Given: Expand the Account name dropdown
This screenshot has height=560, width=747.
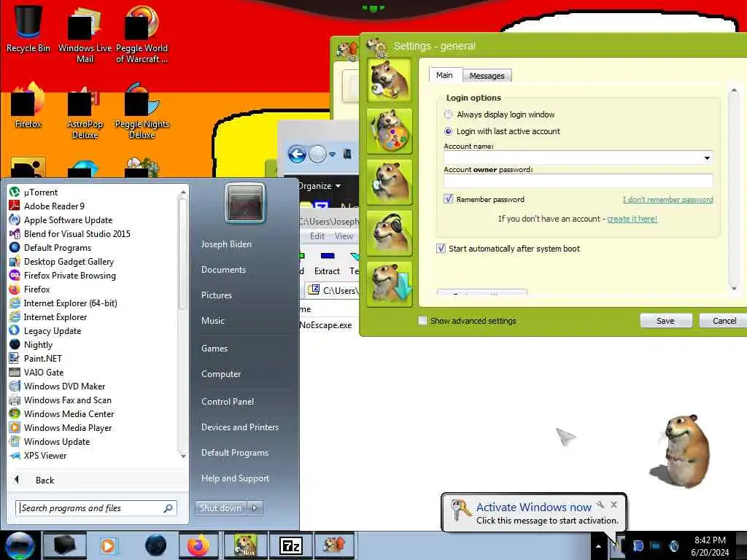Looking at the screenshot, I should tap(707, 157).
